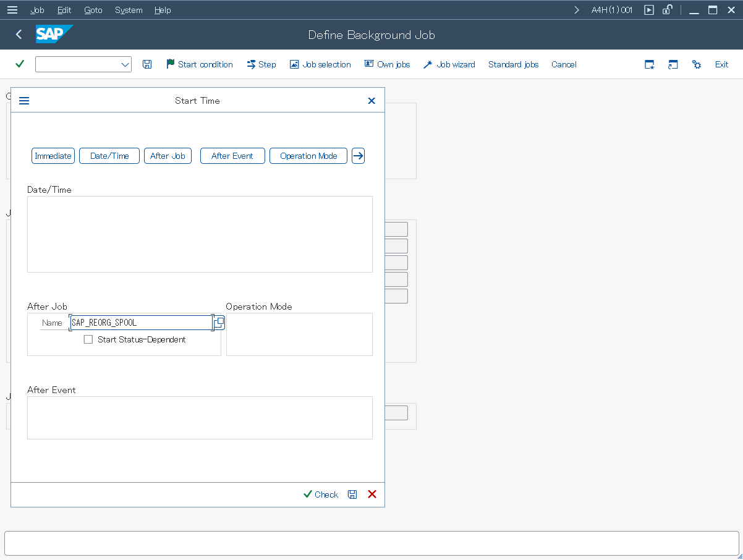
Task: Select the After Event button
Action: point(232,156)
